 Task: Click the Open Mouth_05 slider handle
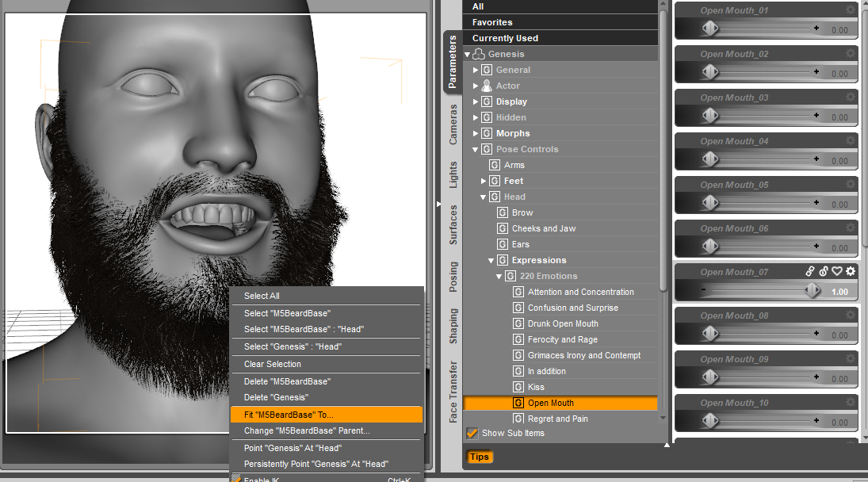pyautogui.click(x=710, y=202)
